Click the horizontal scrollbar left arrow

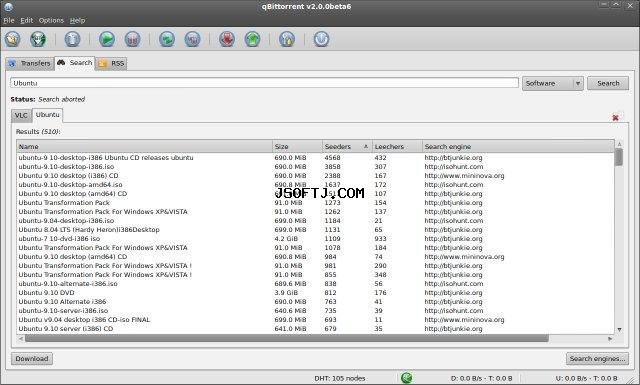click(20, 338)
